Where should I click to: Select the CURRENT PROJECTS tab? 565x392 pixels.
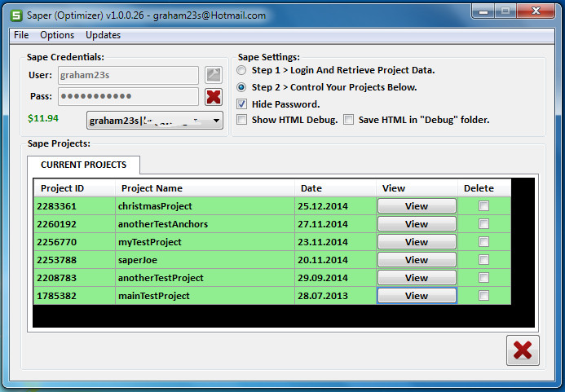[x=84, y=165]
